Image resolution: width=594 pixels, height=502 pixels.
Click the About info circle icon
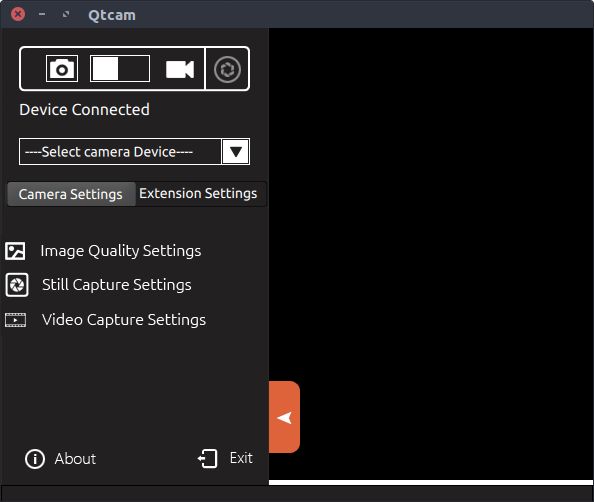pos(35,459)
